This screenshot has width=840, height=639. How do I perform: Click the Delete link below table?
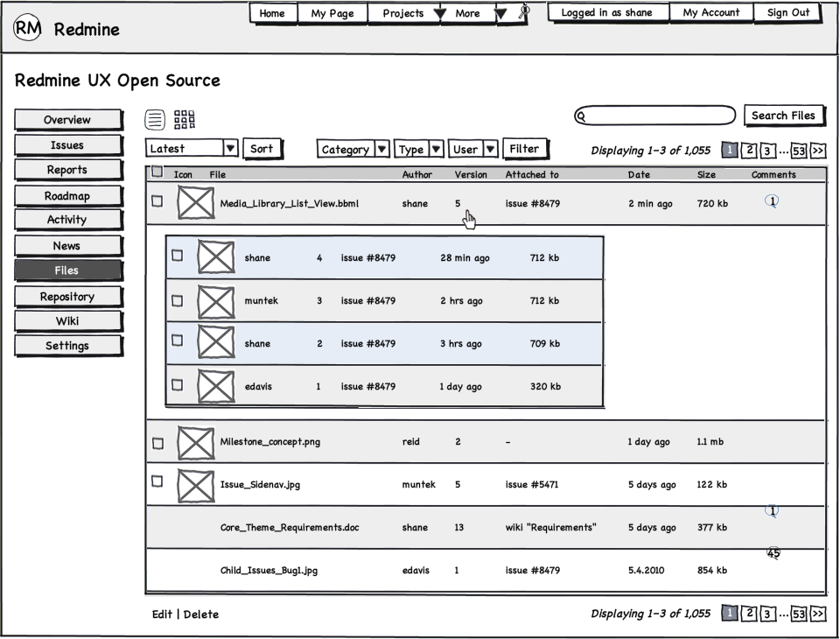201,614
